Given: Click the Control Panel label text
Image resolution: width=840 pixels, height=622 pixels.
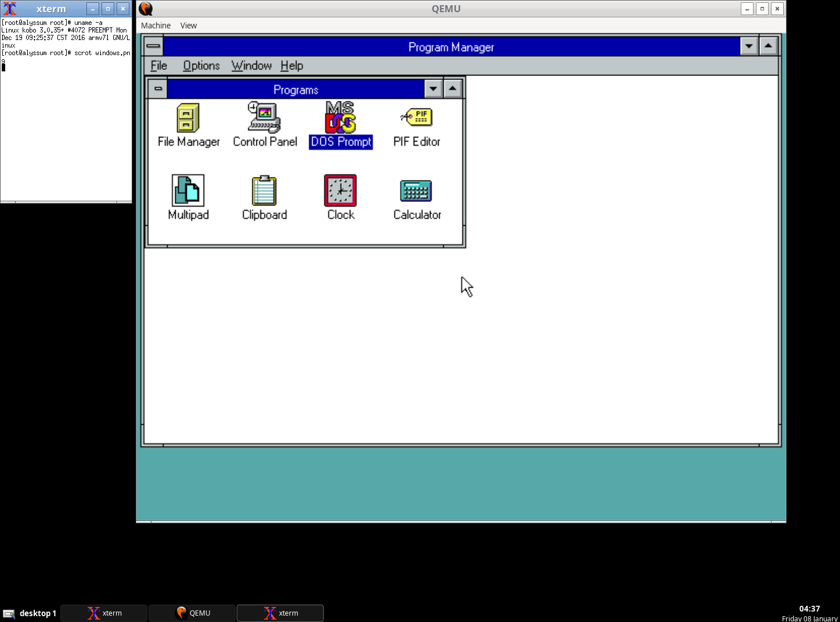Looking at the screenshot, I should pos(265,142).
